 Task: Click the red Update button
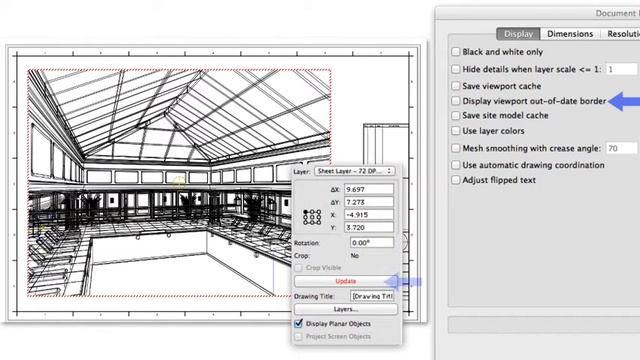[x=345, y=281]
